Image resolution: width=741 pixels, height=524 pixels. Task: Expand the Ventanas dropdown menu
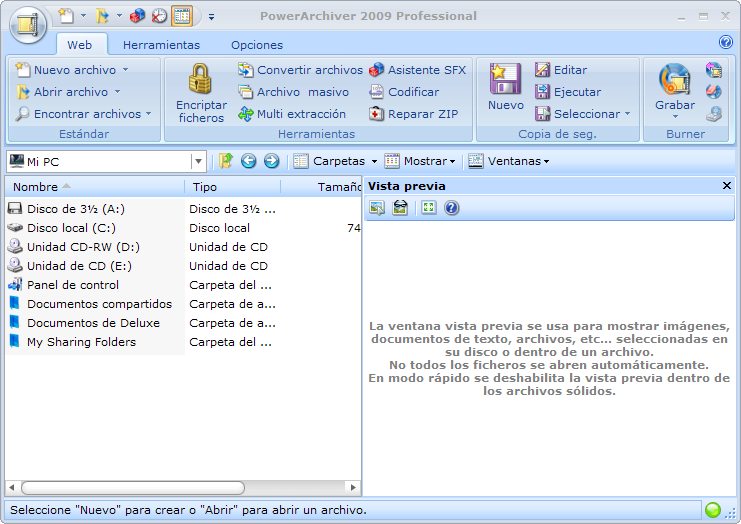(x=508, y=161)
